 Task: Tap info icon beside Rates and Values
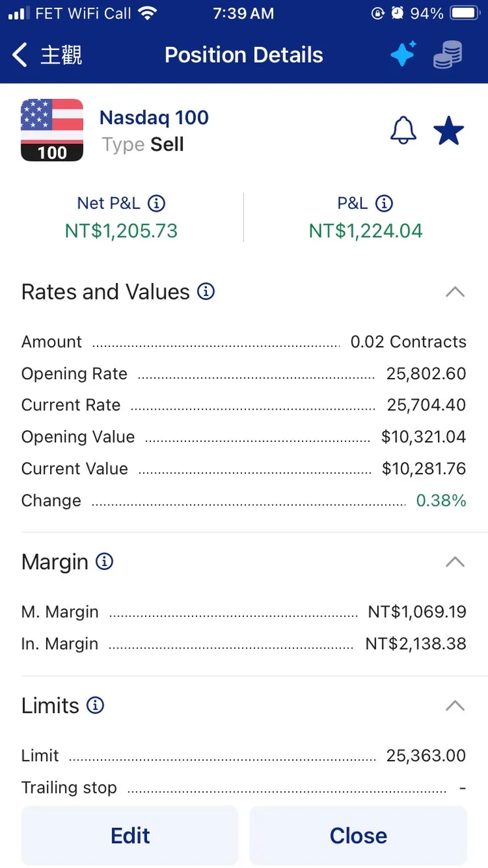pos(206,292)
